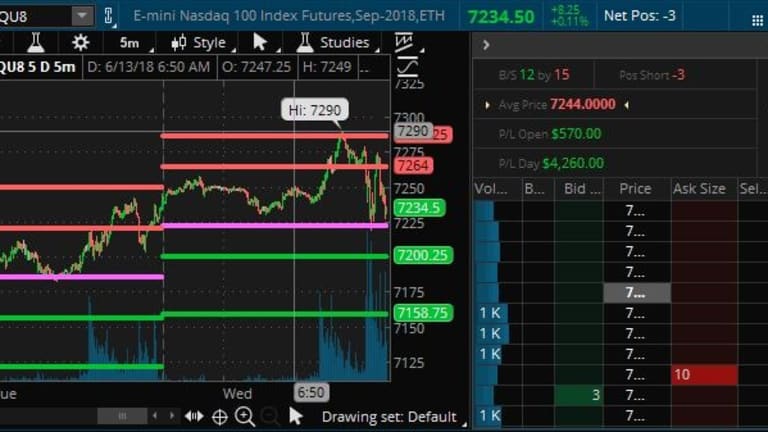Viewport: 768px width, 432px height.
Task: Click the chart scroll right arrow
Action: point(172,416)
